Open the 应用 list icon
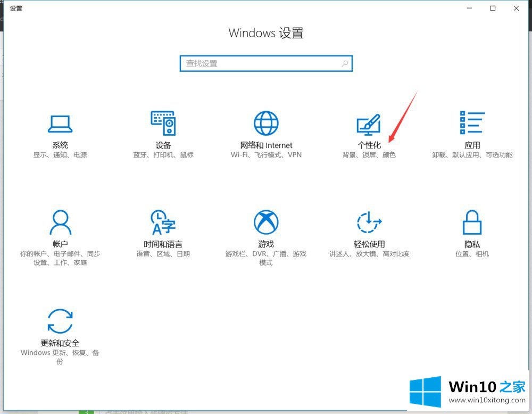This screenshot has width=532, height=414. [472, 122]
